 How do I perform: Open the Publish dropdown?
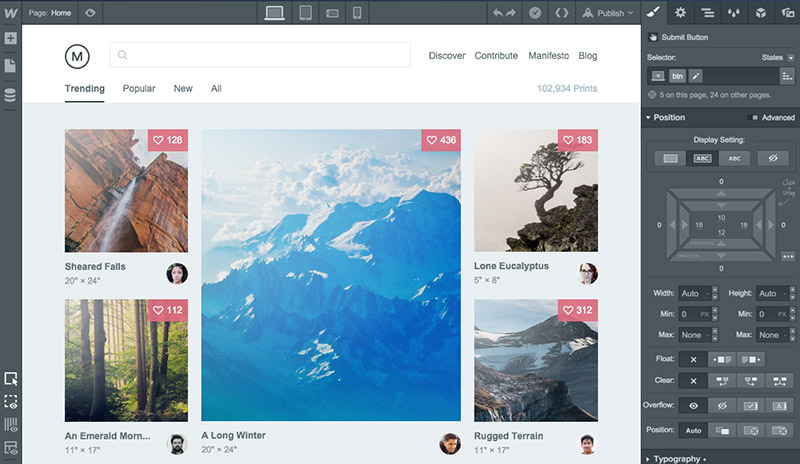610,13
